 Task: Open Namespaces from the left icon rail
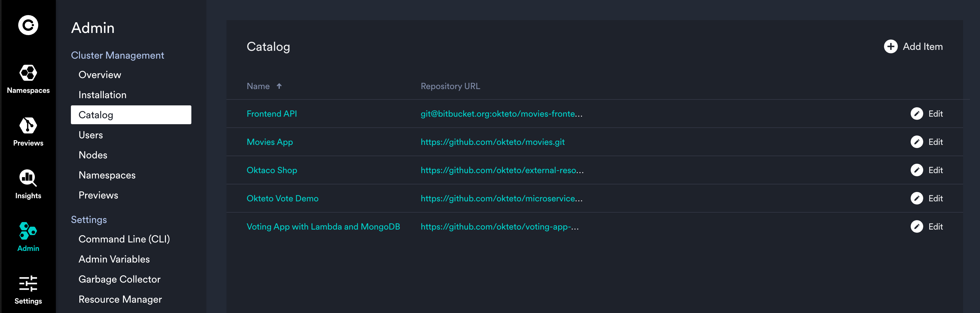pos(28,73)
